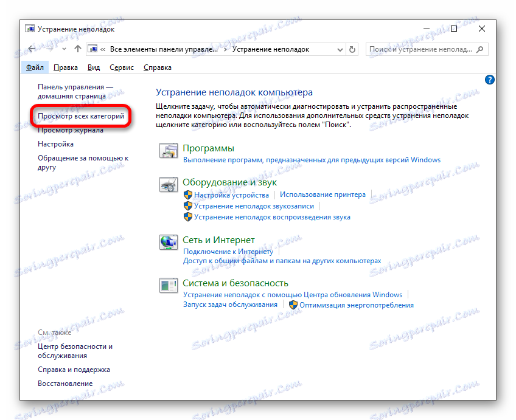Click shield icon beside воспроизведения звука
This screenshot has height=420, width=516.
(x=187, y=217)
